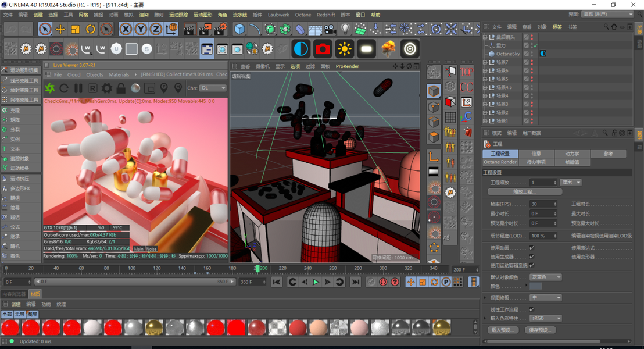Expand the 最后镜头 object tree node

[485, 37]
